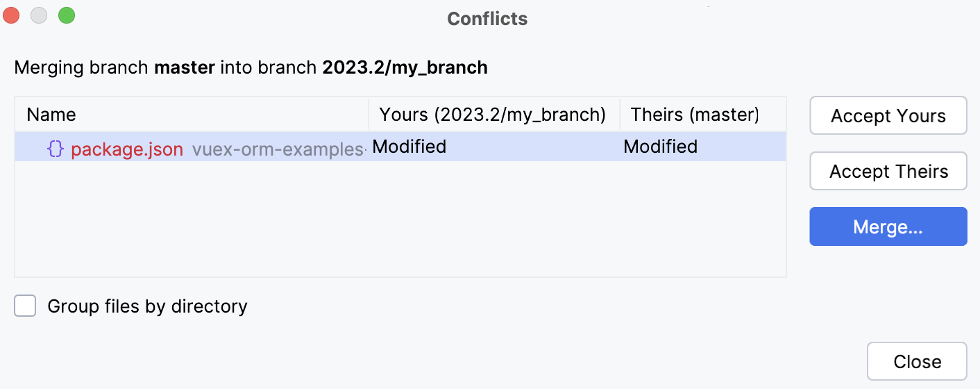Click the yellow minimize window button
Image resolution: width=980 pixels, height=389 pixels.
point(39,15)
